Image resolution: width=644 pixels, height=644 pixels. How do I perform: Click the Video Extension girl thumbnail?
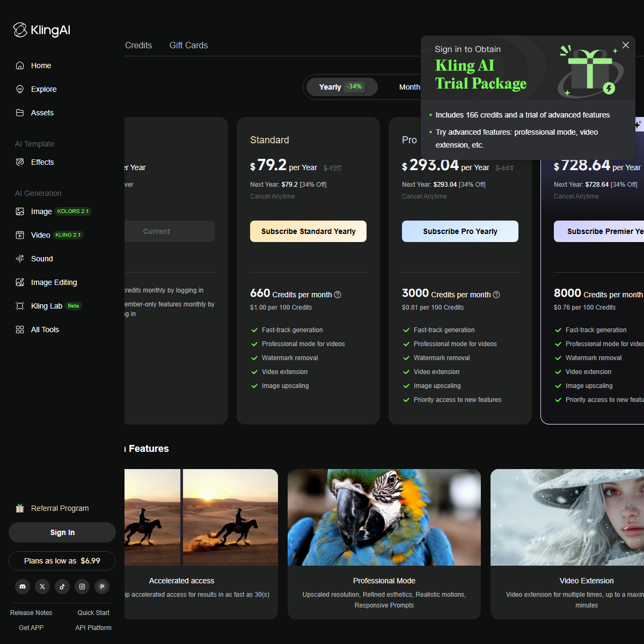[x=567, y=517]
